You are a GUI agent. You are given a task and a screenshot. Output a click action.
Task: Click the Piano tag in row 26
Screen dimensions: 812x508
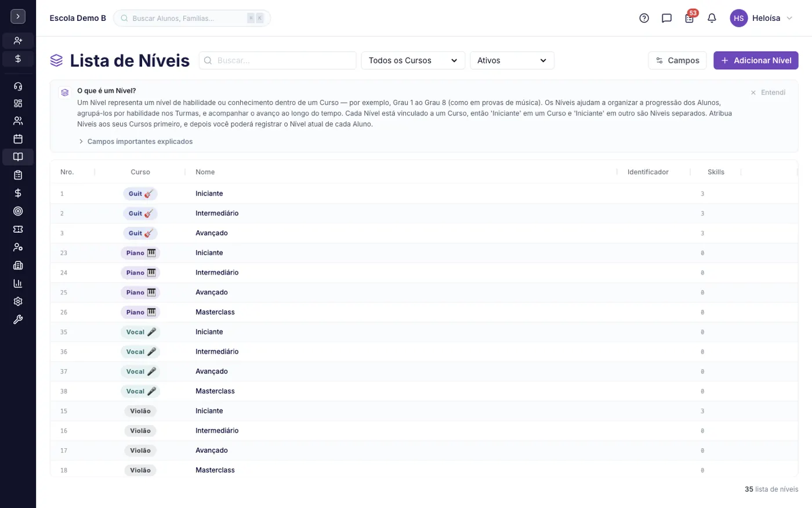pos(140,312)
